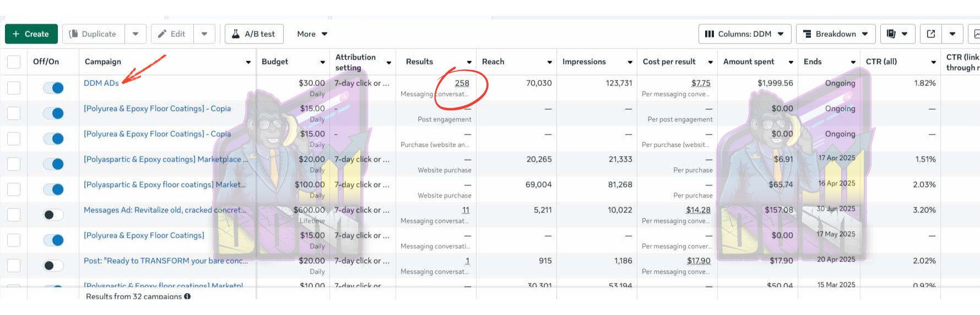Select the DDM ADs row checkbox
980x315 pixels.
(x=14, y=88)
